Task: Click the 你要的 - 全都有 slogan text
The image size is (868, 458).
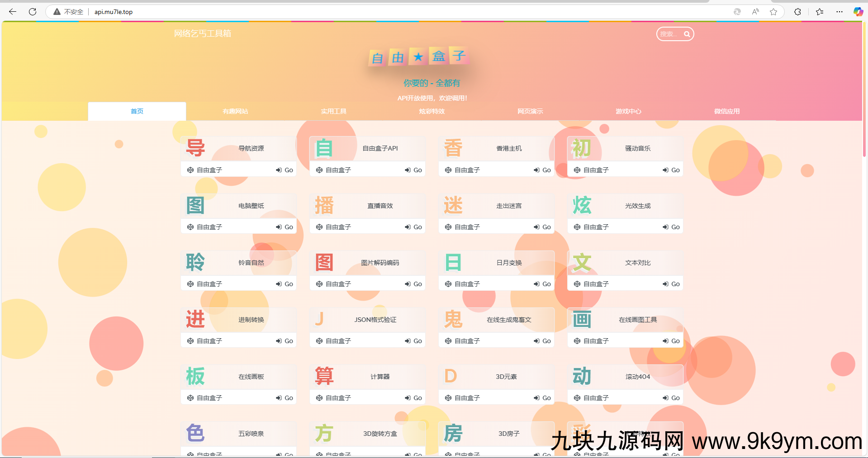Action: [x=432, y=83]
